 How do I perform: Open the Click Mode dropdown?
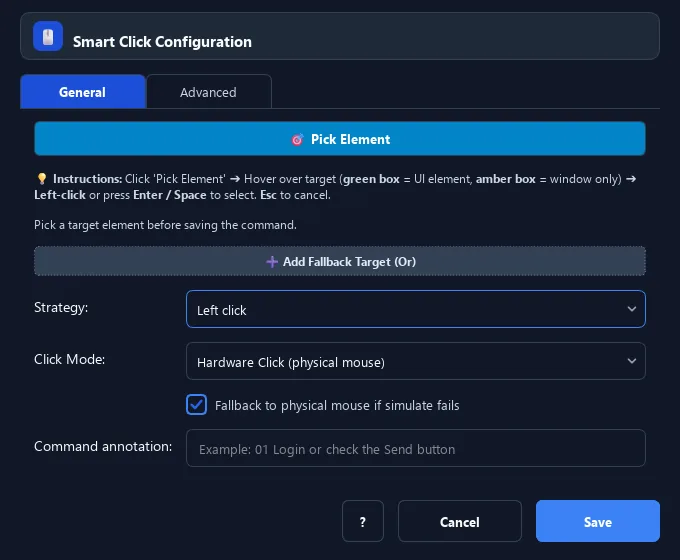415,361
